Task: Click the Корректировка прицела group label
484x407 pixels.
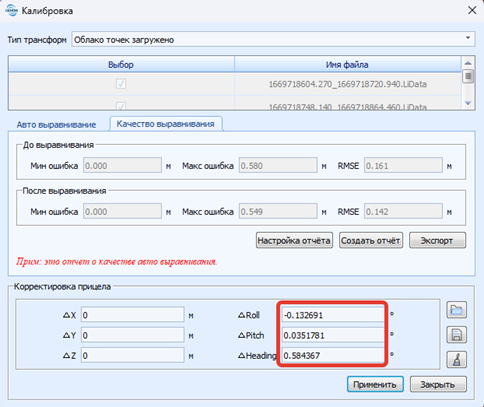Action: [62, 287]
